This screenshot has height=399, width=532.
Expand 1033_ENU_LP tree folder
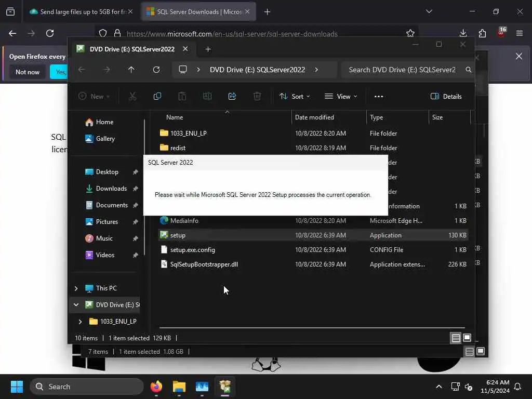pyautogui.click(x=80, y=321)
